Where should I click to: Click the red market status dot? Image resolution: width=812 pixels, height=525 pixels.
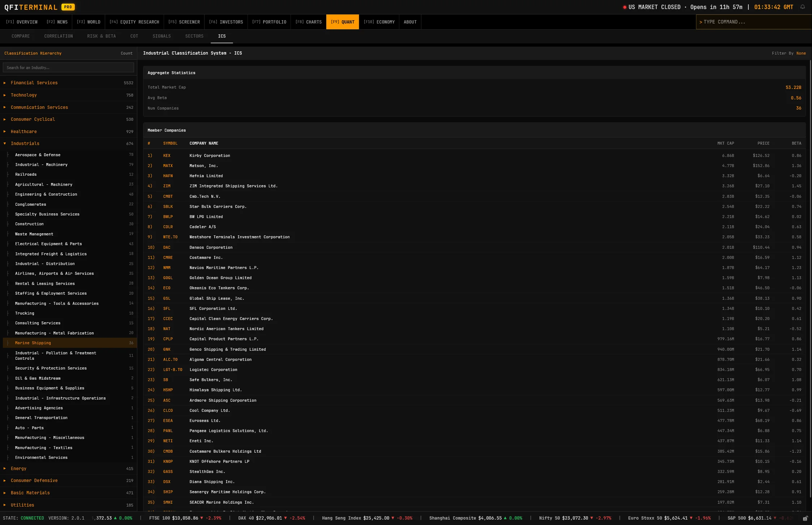pyautogui.click(x=624, y=7)
